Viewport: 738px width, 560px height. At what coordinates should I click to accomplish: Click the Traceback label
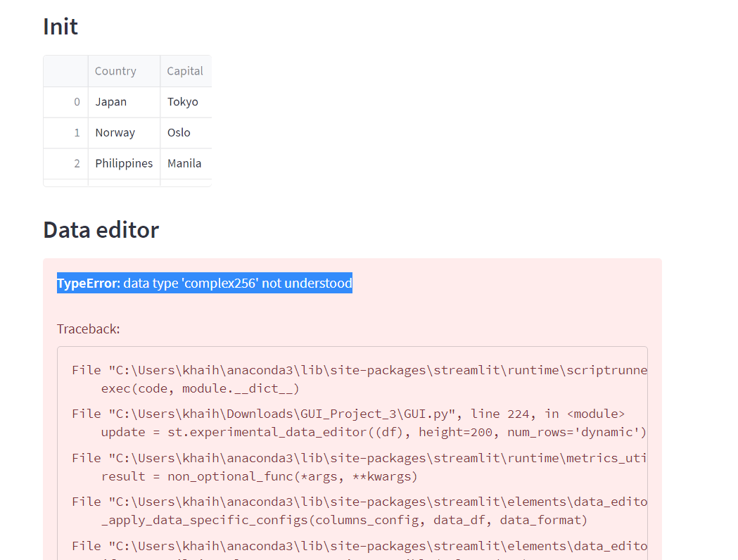pos(89,329)
